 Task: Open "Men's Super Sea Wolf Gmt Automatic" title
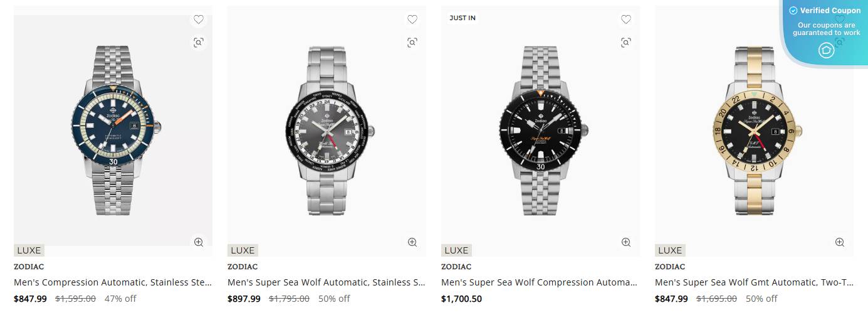point(754,282)
